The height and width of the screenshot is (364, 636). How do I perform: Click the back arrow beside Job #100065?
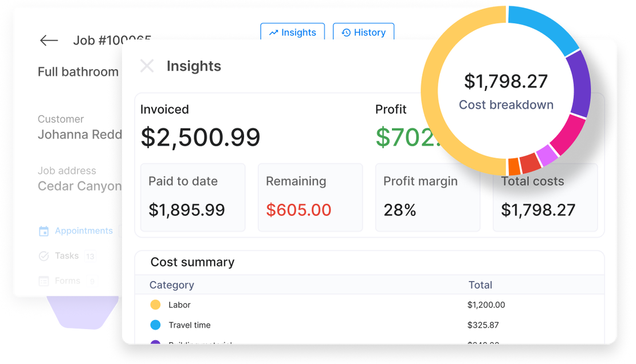(x=49, y=40)
